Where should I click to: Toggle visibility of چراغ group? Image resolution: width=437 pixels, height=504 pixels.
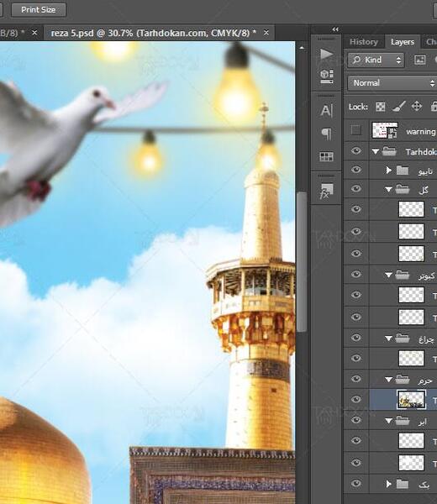356,338
